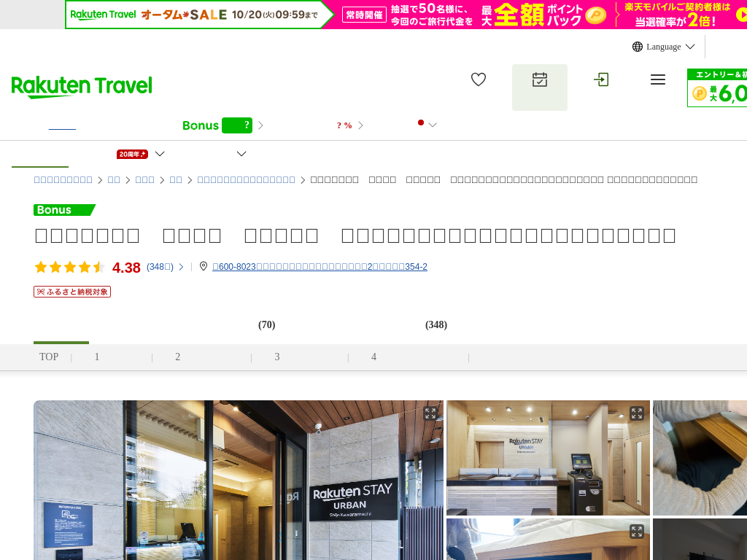Click the arrow after the red "? %" label

pyautogui.click(x=360, y=125)
